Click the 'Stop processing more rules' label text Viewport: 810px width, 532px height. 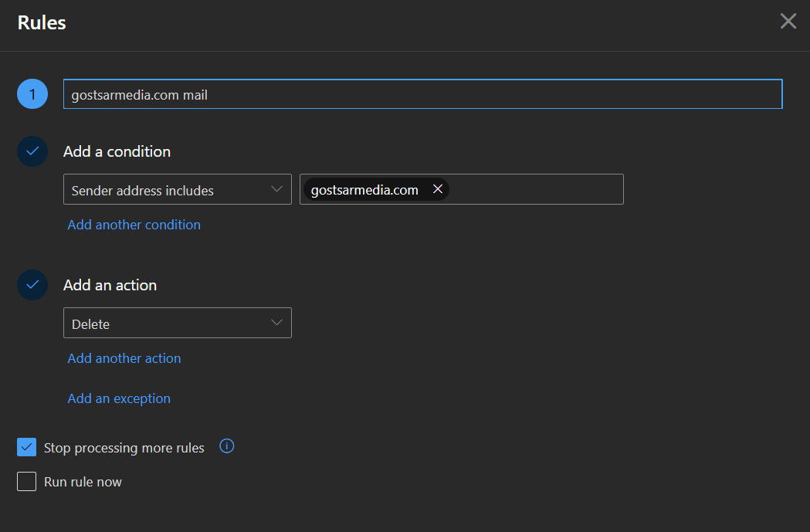124,448
